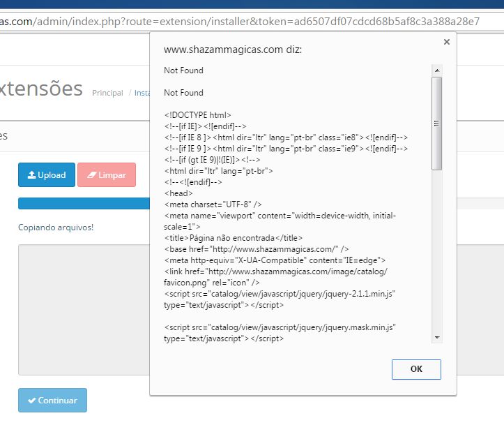Click the browser address bar URL

(240, 22)
